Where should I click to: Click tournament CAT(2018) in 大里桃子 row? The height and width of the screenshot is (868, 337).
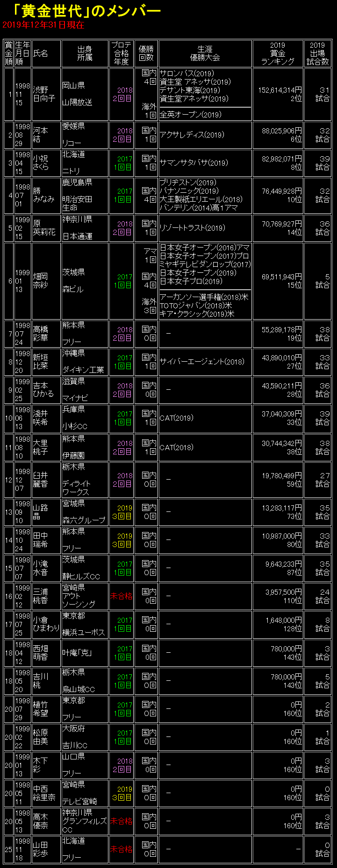pyautogui.click(x=177, y=447)
